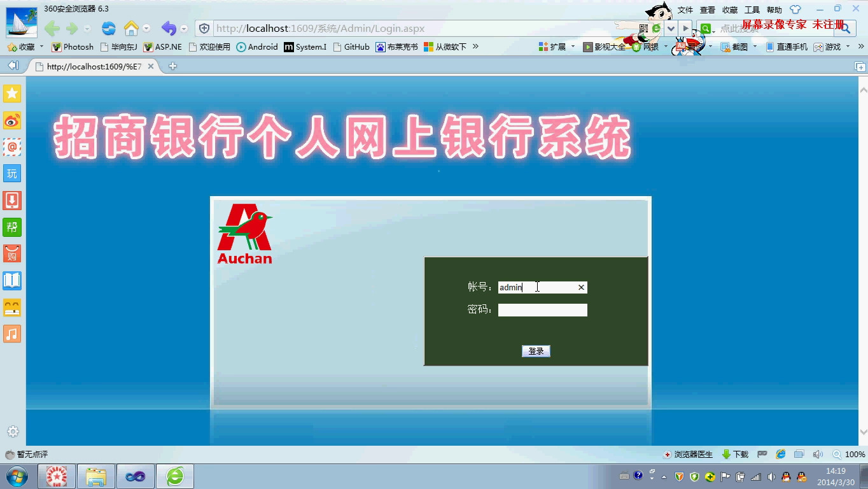Go to the browser home page icon
Screen dimensions: 868x489
(x=131, y=28)
